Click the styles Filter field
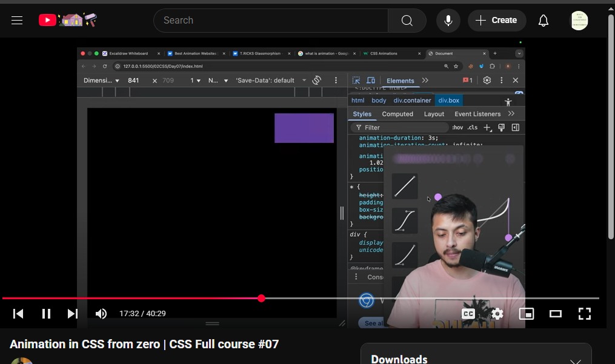Viewport: 615px width, 364px height. coord(399,127)
